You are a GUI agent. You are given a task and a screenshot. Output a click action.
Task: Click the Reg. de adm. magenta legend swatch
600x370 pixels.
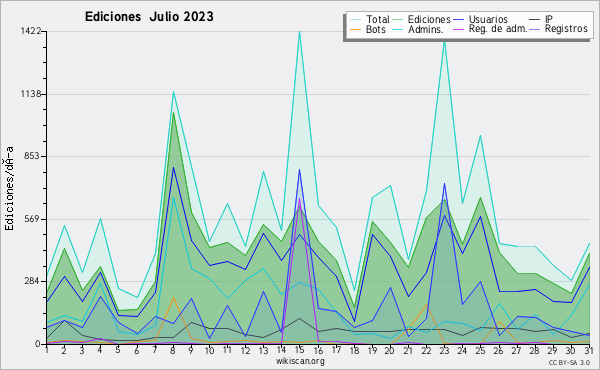[458, 29]
